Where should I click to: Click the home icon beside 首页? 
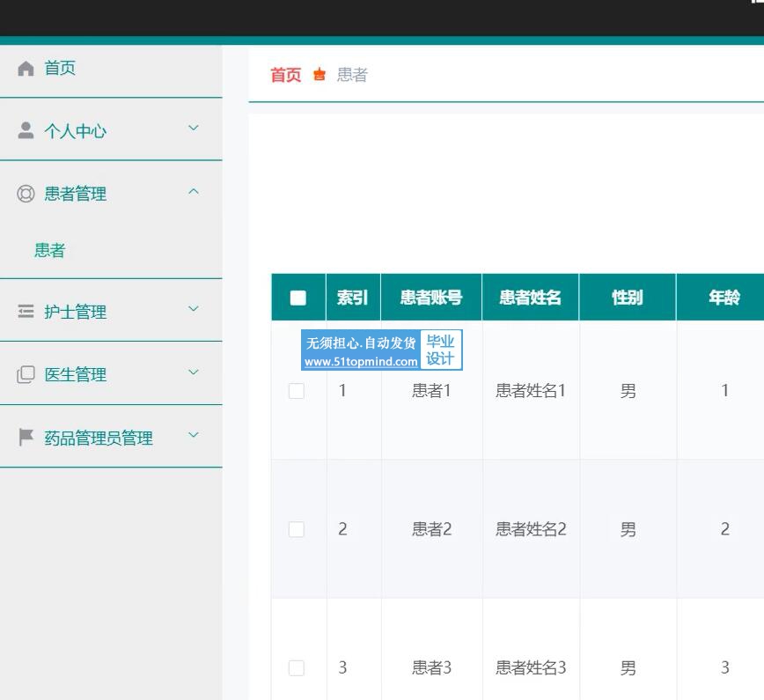(26, 69)
